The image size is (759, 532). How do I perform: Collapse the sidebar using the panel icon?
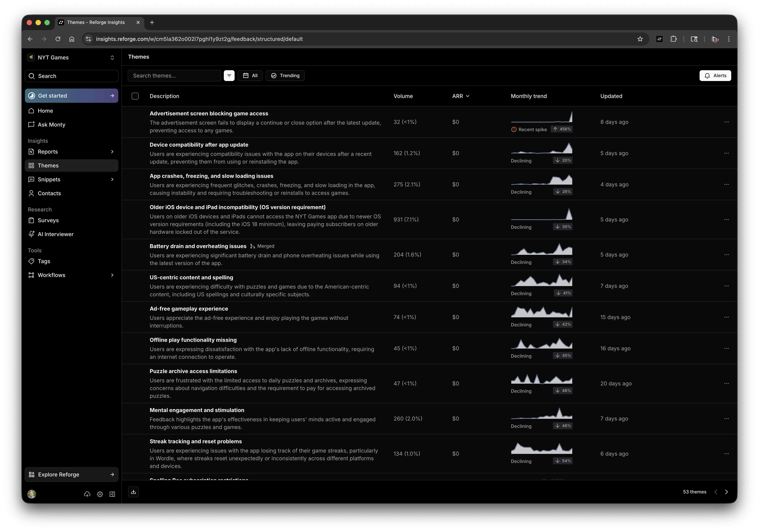tap(112, 494)
